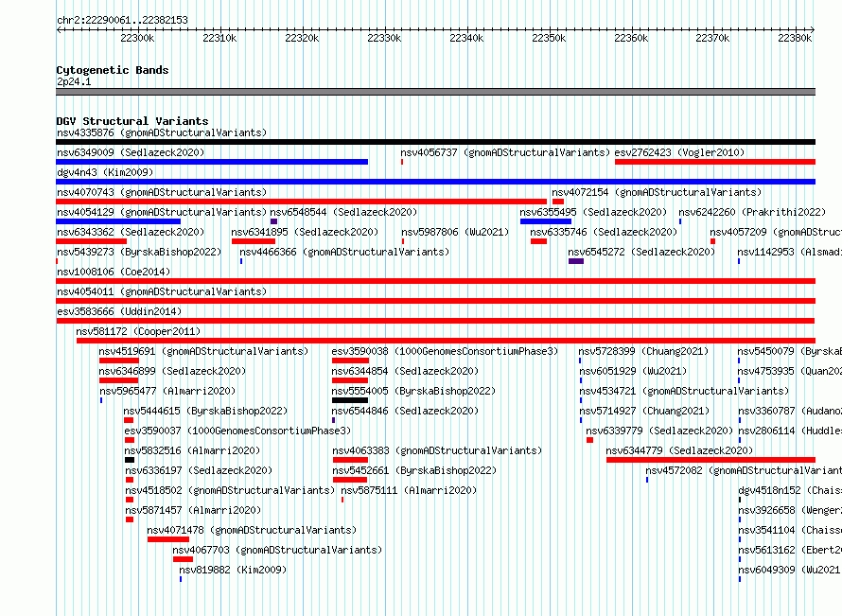The width and height of the screenshot is (842, 616).
Task: Open nsv1008106 Coe2014 variant
Action: (x=114, y=272)
